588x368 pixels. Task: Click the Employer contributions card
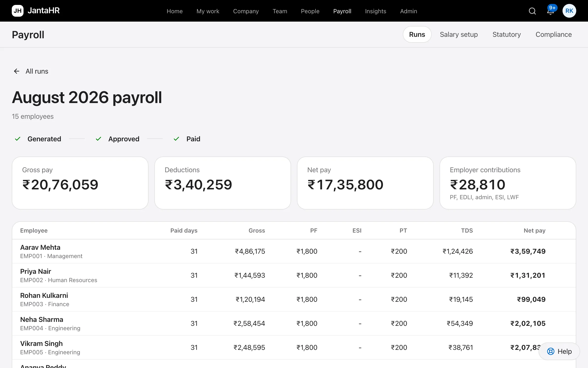pyautogui.click(x=508, y=183)
